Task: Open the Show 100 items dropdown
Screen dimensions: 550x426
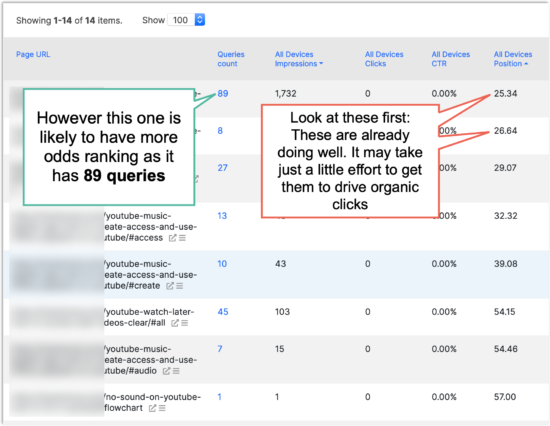Action: pyautogui.click(x=186, y=20)
